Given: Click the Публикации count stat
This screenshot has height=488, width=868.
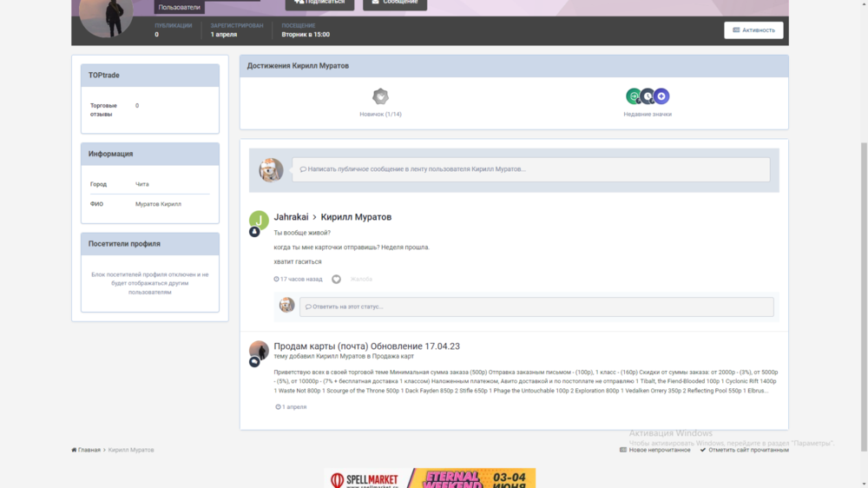Looking at the screenshot, I should click(174, 30).
